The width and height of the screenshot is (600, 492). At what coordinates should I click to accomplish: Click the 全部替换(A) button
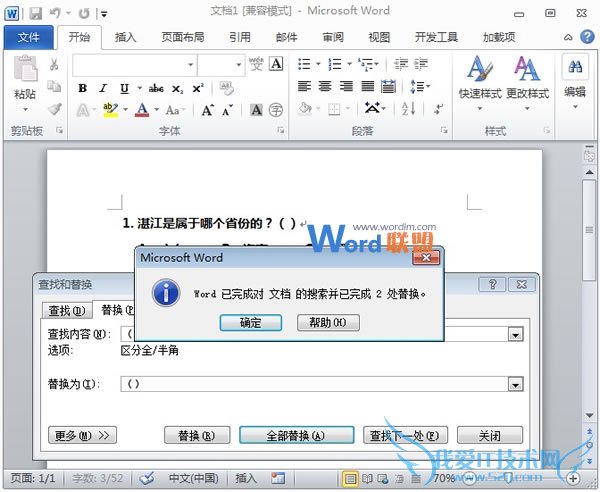click(297, 435)
